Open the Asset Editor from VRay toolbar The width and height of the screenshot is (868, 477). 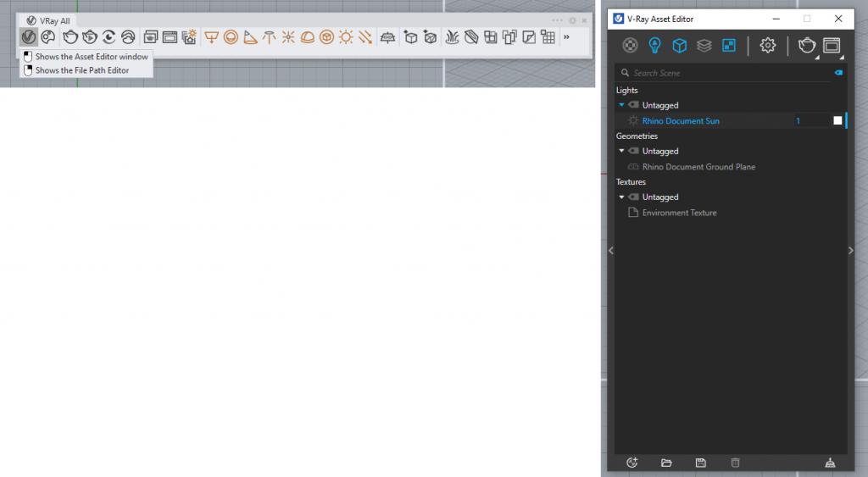click(x=29, y=36)
